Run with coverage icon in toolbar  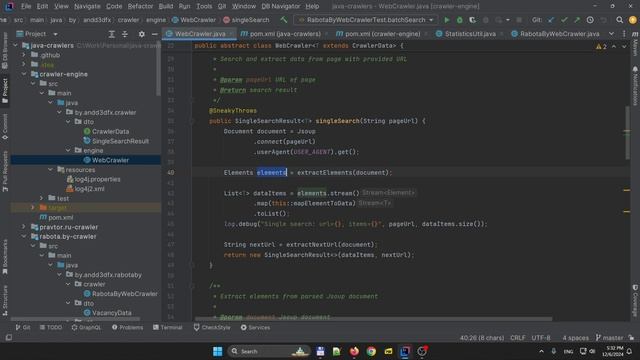tap(472, 20)
